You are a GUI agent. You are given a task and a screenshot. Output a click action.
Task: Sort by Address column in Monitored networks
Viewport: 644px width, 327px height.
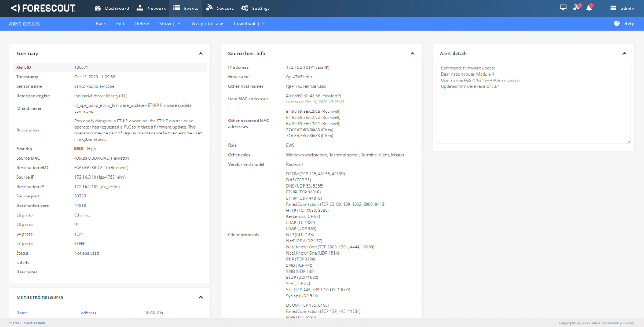88,313
